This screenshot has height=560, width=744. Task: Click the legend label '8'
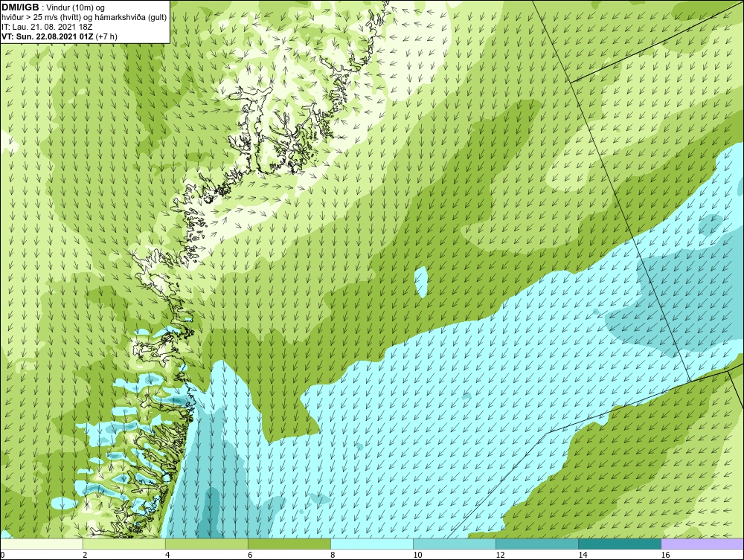click(333, 555)
